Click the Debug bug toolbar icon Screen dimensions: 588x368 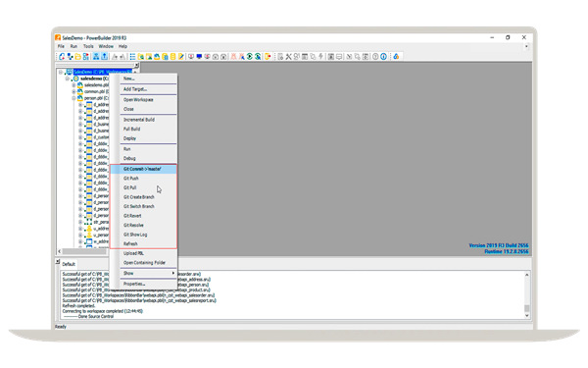(x=233, y=56)
